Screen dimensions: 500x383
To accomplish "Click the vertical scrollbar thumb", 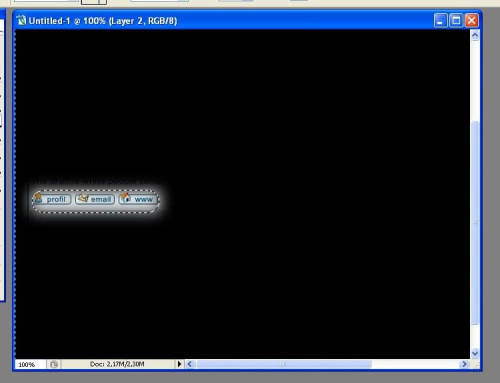I will click(x=475, y=222).
